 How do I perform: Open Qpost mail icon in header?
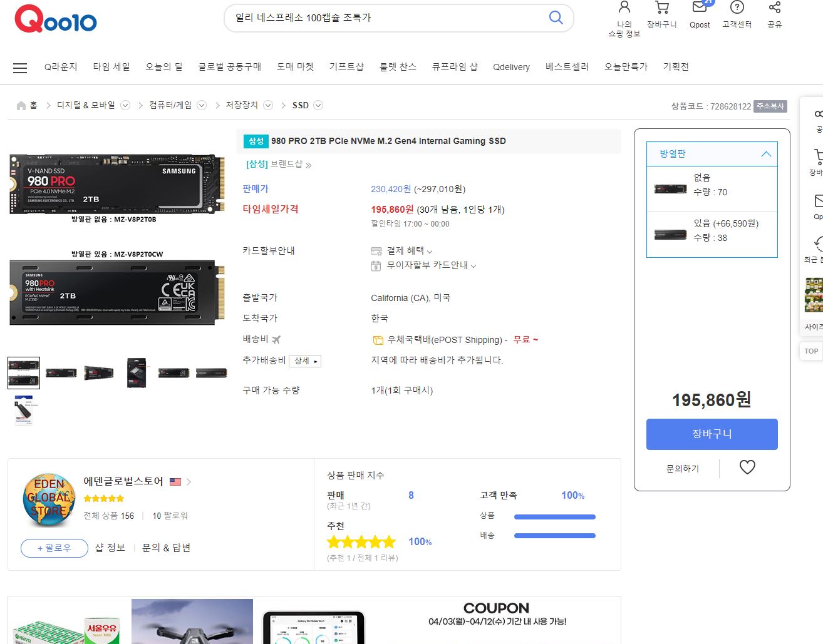pyautogui.click(x=700, y=7)
